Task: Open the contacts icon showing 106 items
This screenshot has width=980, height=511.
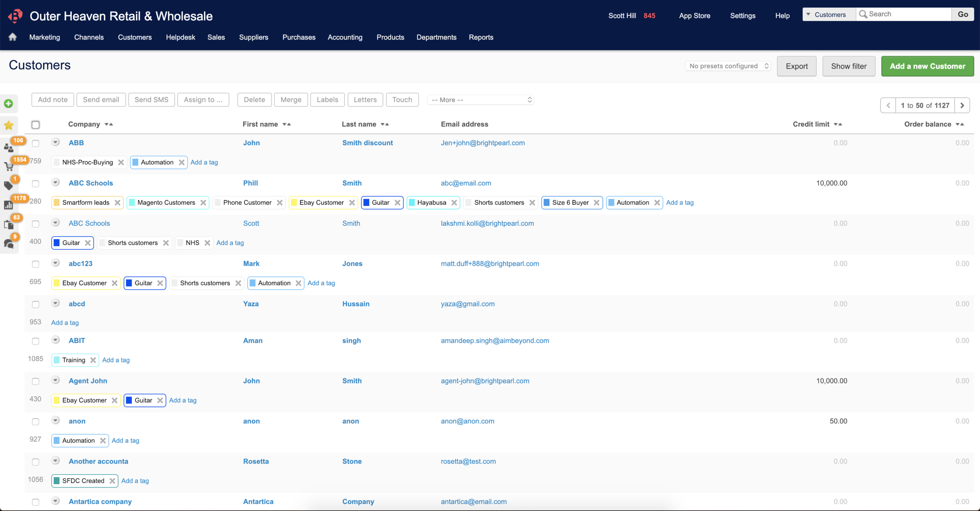Action: click(x=9, y=147)
